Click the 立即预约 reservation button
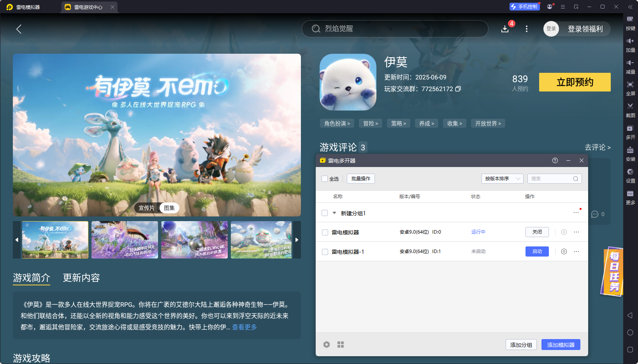This screenshot has width=638, height=364. [575, 82]
